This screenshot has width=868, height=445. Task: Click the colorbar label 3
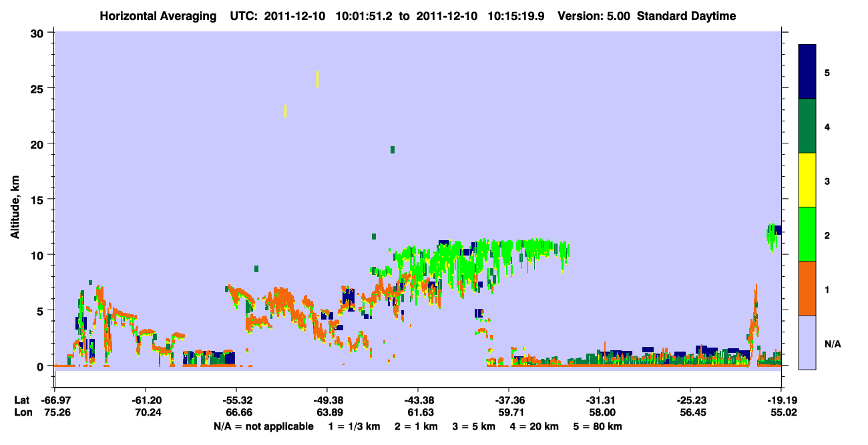[x=827, y=180]
